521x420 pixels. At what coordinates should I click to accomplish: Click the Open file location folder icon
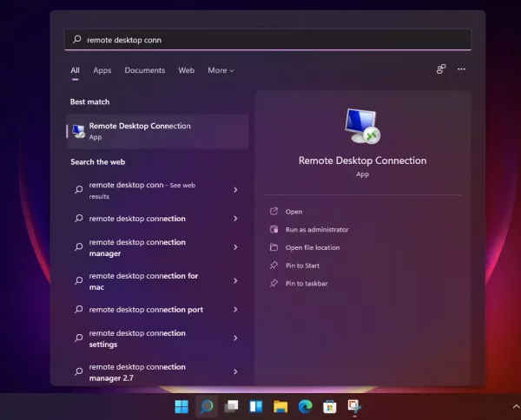pyautogui.click(x=274, y=247)
